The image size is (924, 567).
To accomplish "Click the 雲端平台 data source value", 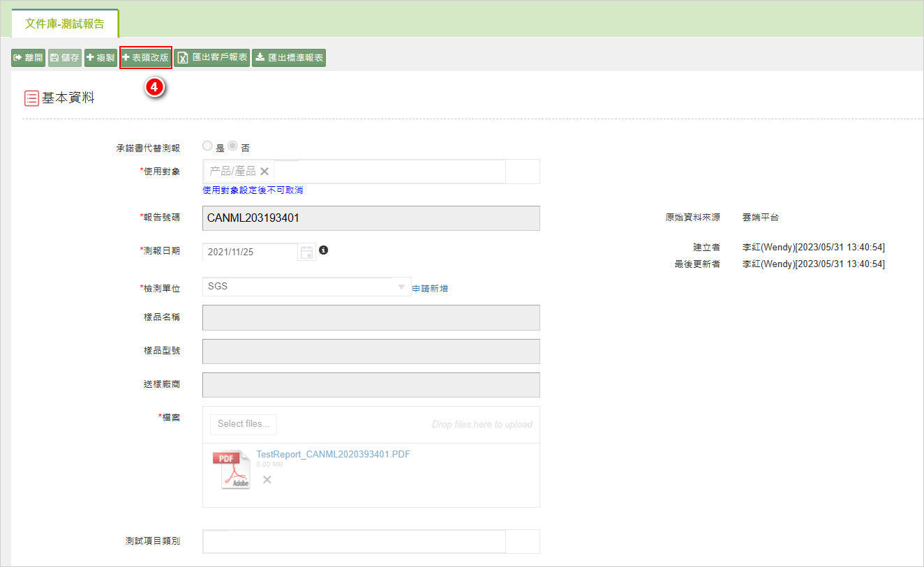I will tap(761, 218).
